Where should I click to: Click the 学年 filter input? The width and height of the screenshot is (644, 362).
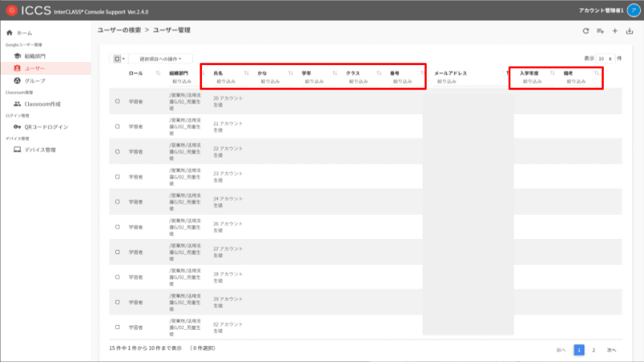319,82
